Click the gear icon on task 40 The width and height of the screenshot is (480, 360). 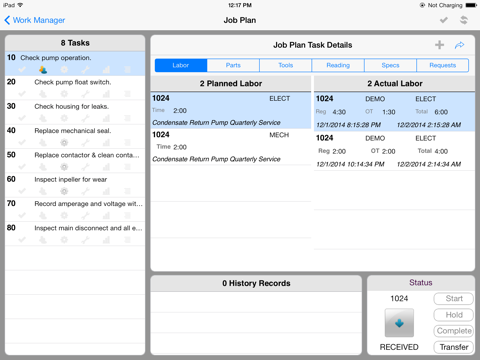tap(64, 143)
